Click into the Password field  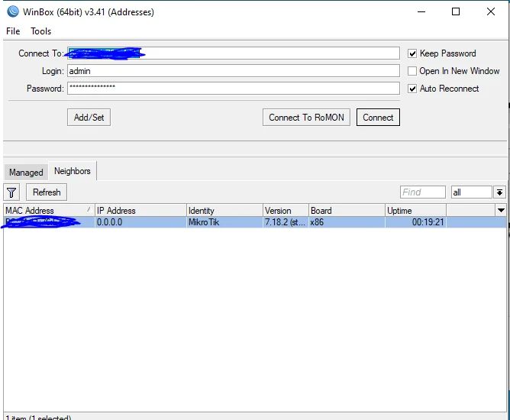click(234, 89)
